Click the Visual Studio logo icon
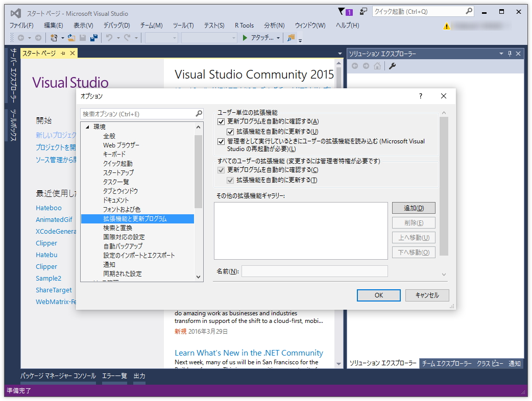The width and height of the screenshot is (532, 401). pyautogui.click(x=16, y=14)
